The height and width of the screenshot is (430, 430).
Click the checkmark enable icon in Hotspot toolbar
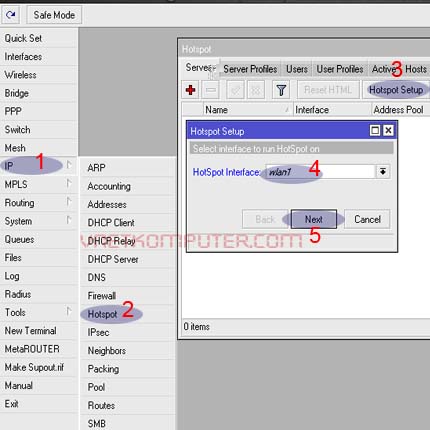[x=235, y=90]
